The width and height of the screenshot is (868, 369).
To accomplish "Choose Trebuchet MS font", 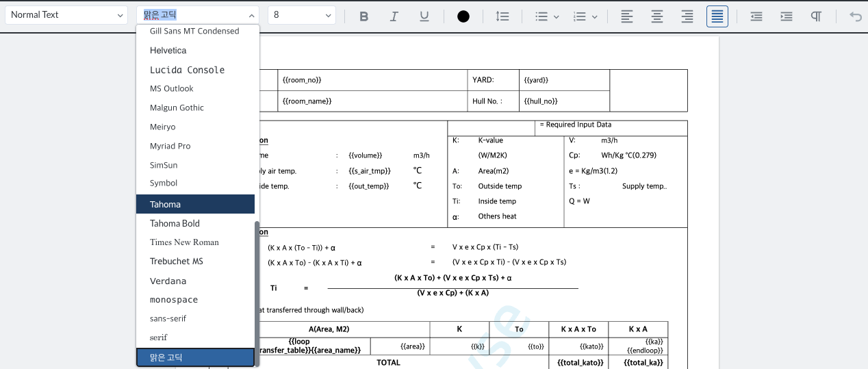I will click(x=195, y=262).
